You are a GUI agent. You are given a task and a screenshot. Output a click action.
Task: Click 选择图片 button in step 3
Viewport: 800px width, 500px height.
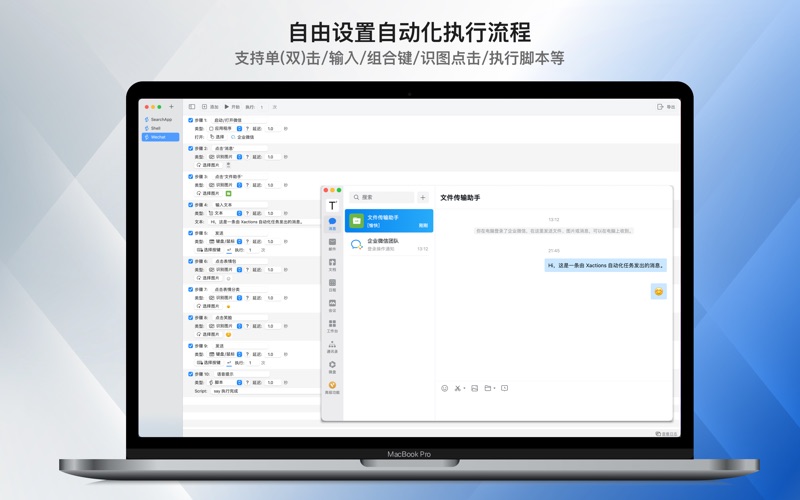(208, 193)
